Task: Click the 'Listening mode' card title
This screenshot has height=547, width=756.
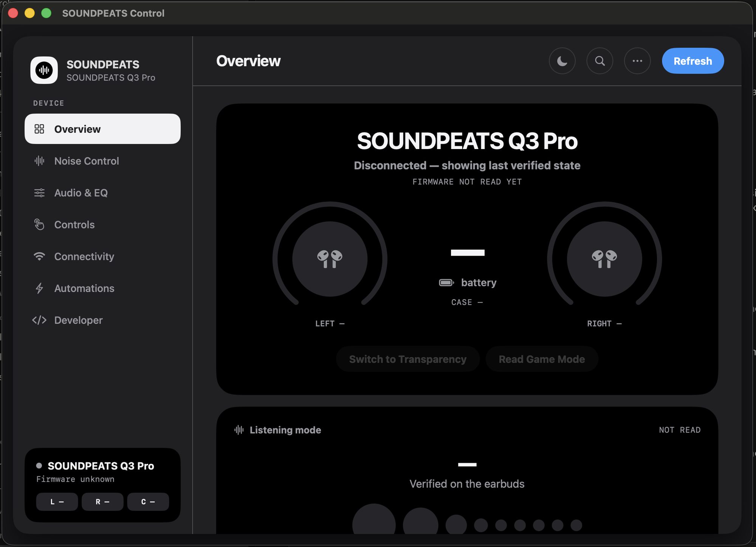Action: (x=285, y=430)
